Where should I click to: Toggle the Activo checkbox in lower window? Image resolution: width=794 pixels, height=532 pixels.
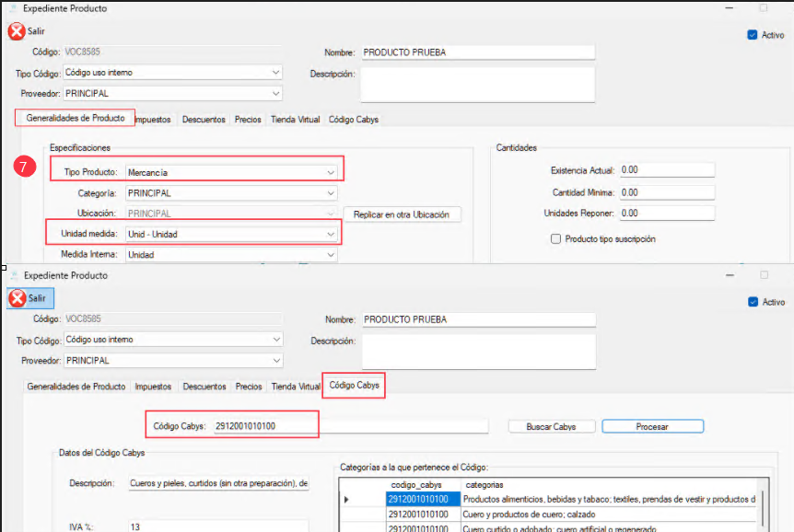click(753, 302)
